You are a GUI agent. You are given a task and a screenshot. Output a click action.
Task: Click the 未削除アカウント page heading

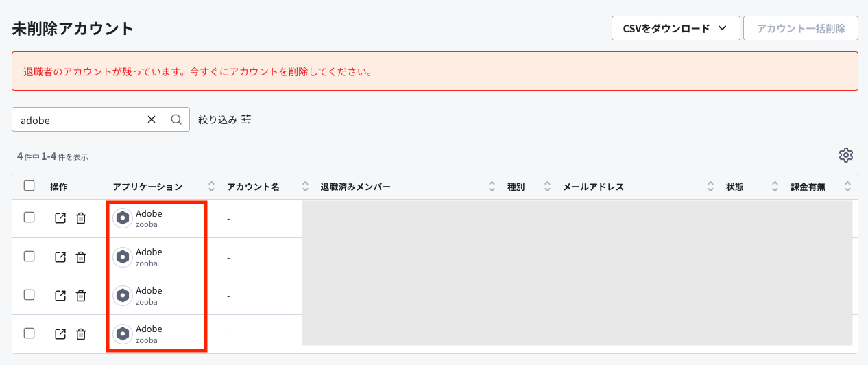(x=73, y=29)
